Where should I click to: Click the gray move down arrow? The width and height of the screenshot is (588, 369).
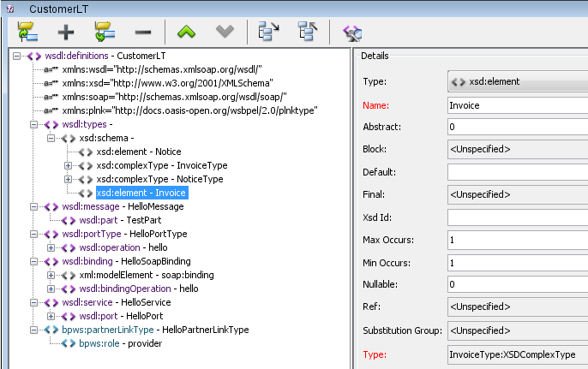click(225, 32)
